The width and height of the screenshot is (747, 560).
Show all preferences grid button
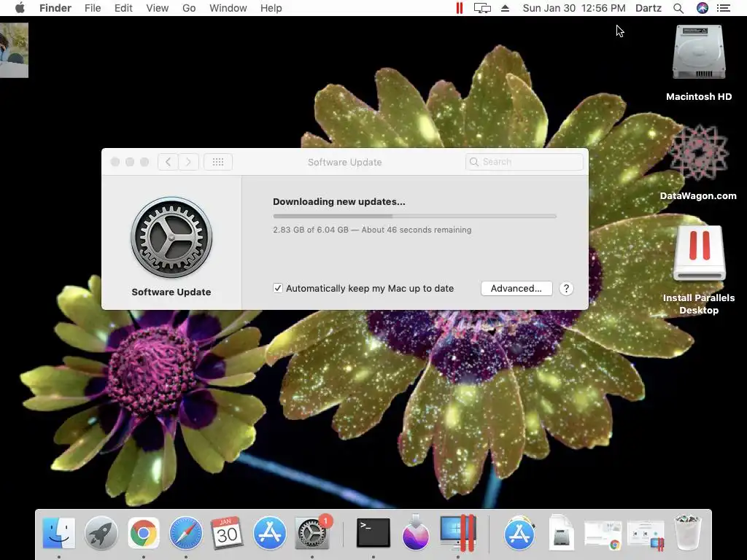click(x=218, y=162)
